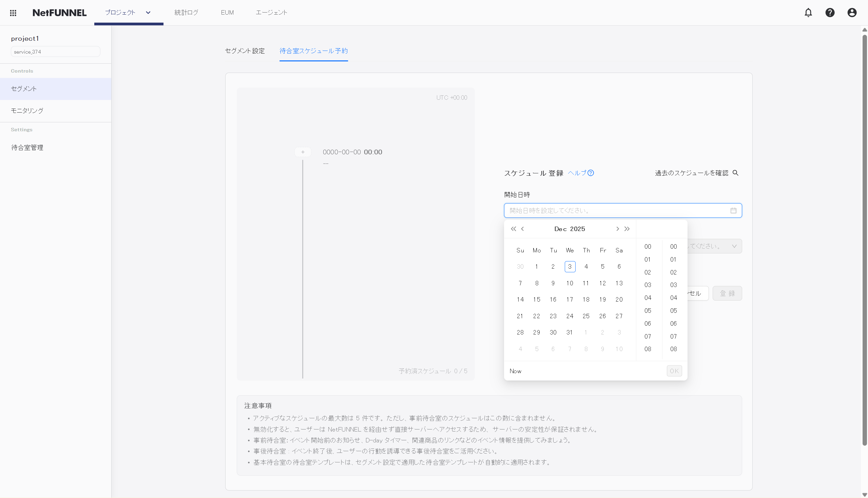Go to next month arrow in calendar
The image size is (868, 498).
(617, 229)
